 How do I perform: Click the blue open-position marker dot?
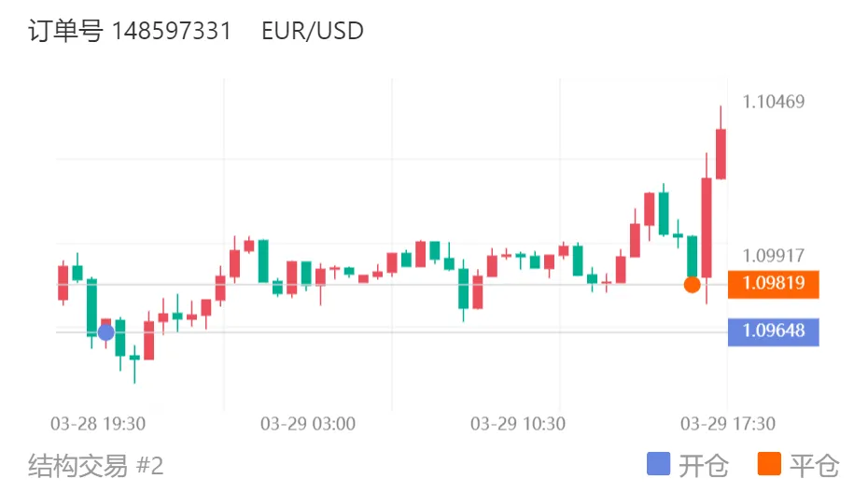(x=106, y=332)
